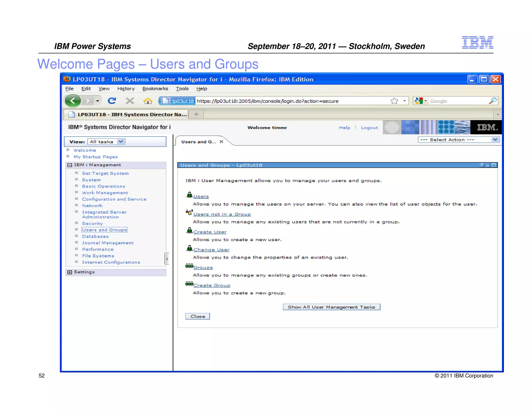
Task: Click the Help link in banner
Action: 344,128
